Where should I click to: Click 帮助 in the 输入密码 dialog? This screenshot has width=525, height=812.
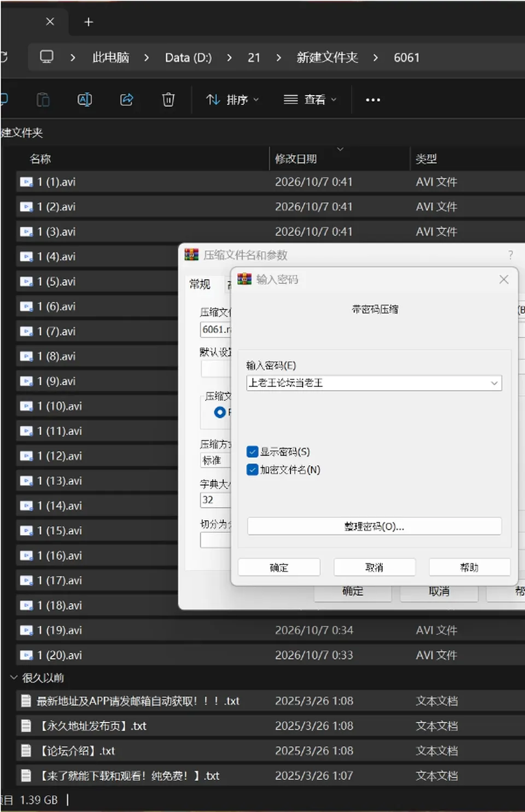coord(469,567)
